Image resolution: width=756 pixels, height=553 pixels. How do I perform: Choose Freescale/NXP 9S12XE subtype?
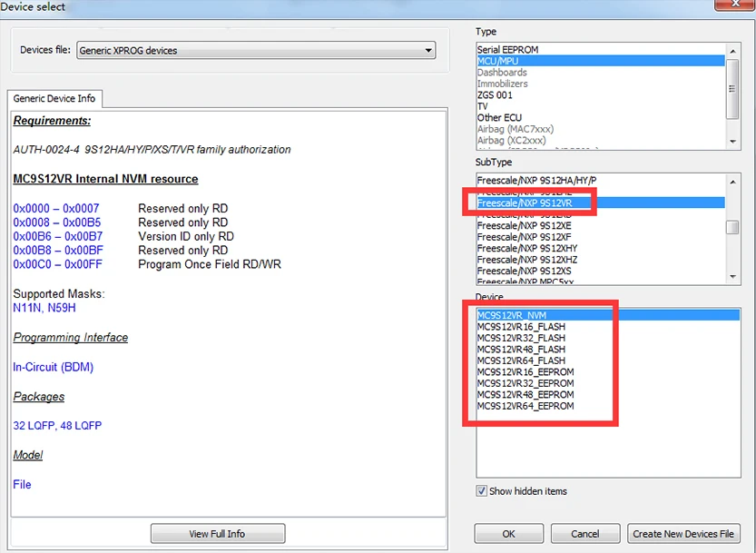pos(601,226)
